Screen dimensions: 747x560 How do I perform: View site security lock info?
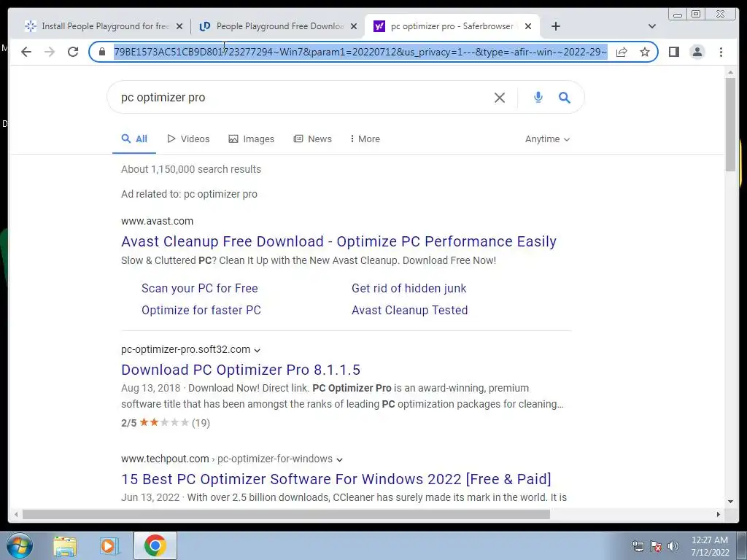pos(102,52)
